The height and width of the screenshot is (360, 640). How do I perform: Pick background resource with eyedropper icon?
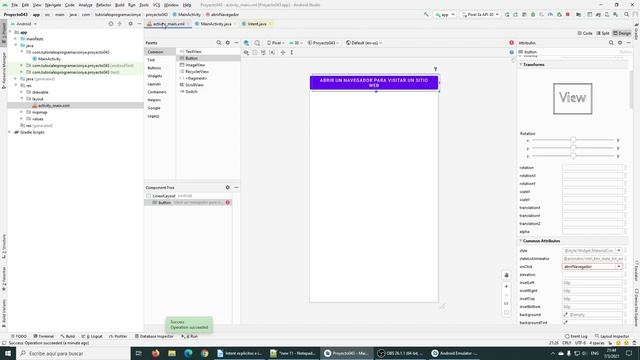point(566,315)
